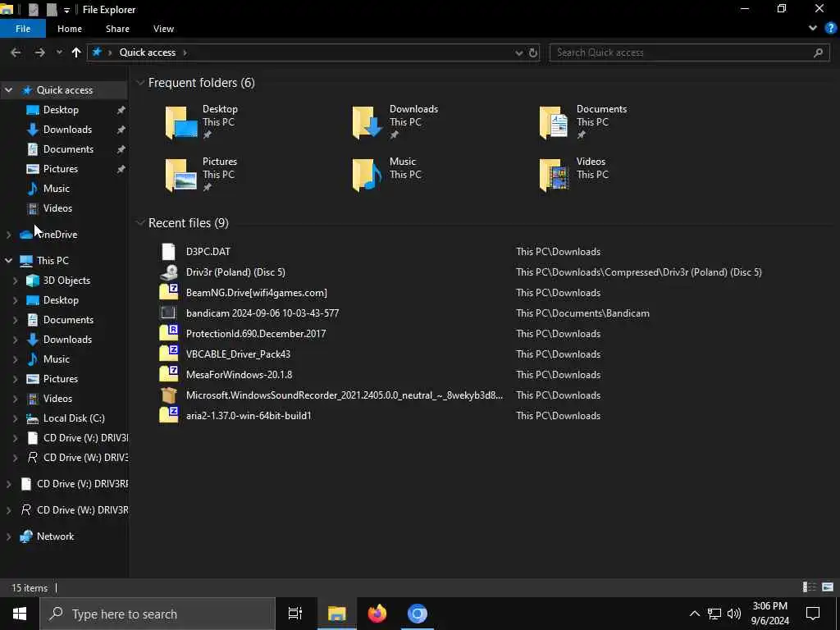The image size is (840, 630).
Task: Go forward with the Forward arrow
Action: point(39,52)
